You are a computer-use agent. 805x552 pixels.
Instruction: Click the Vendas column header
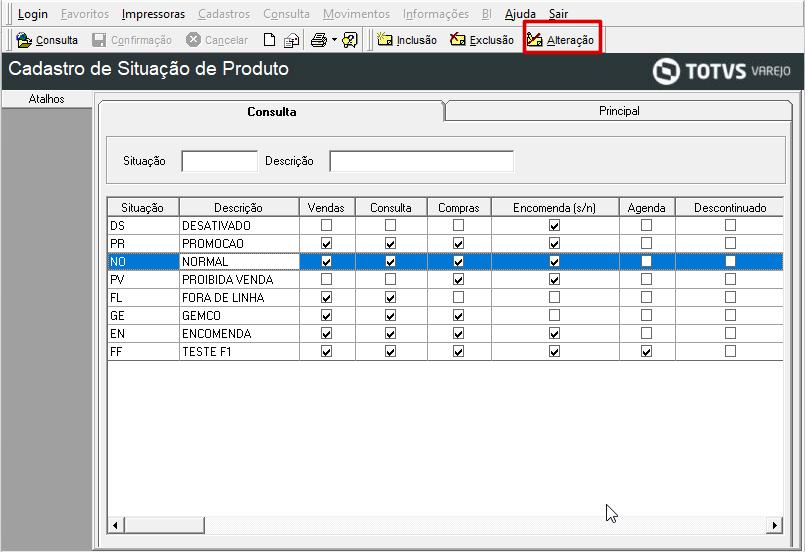point(327,207)
